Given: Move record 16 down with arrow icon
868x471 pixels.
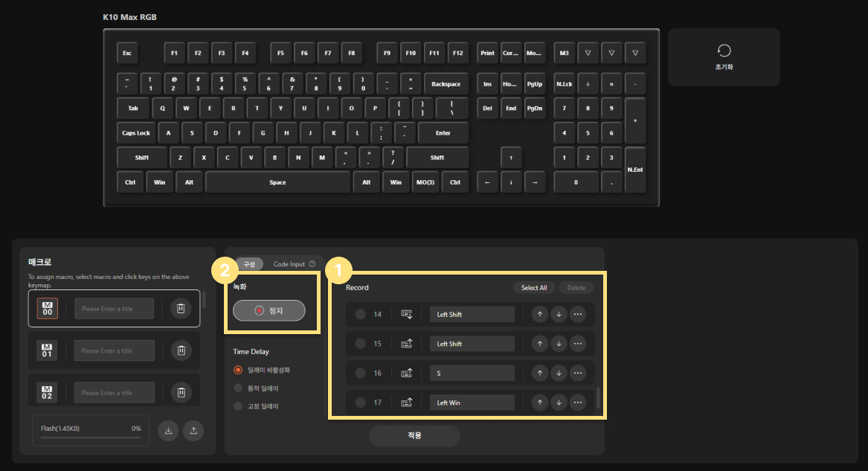Looking at the screenshot, I should (559, 373).
